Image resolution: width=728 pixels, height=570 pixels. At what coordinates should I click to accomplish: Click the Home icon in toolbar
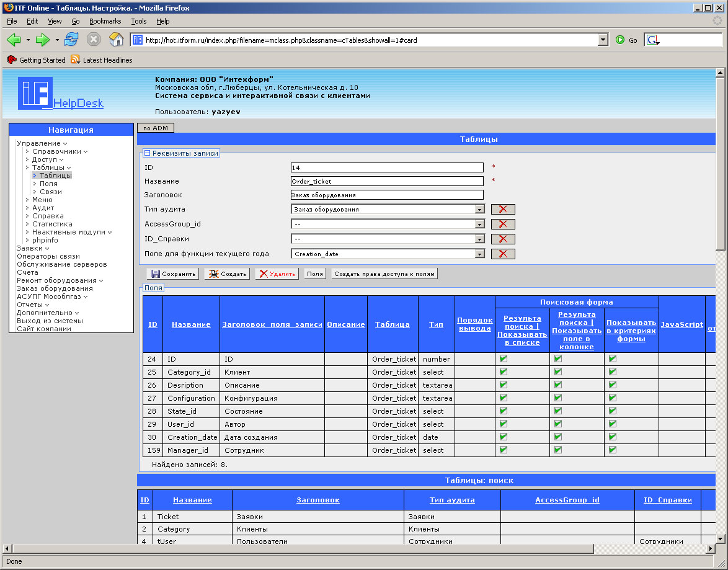pos(116,40)
